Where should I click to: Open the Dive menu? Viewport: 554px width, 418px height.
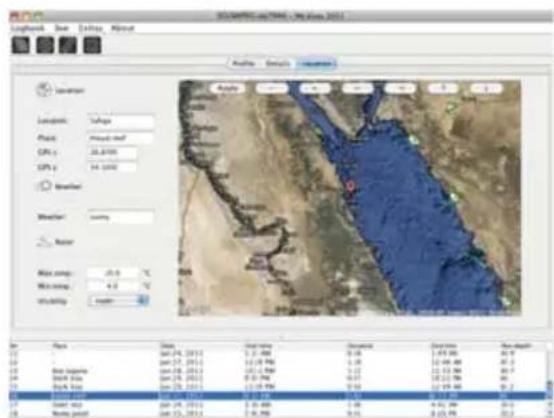pos(62,28)
